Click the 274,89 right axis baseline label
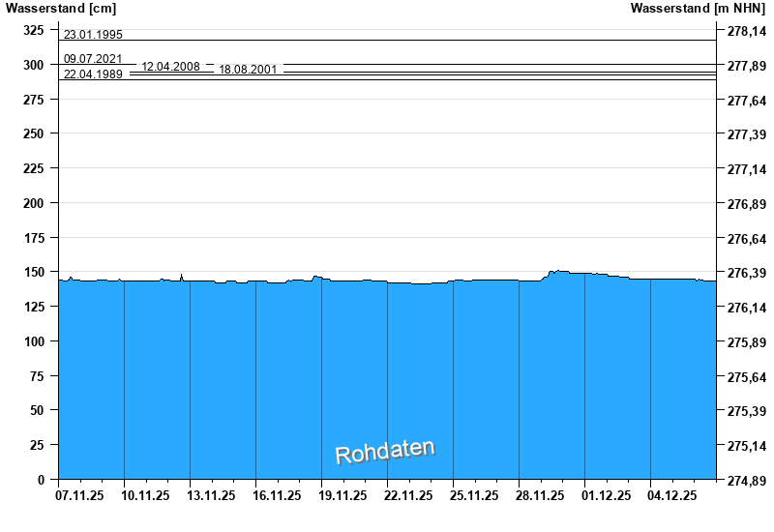Screen dimensions: 774x532 pos(747,480)
